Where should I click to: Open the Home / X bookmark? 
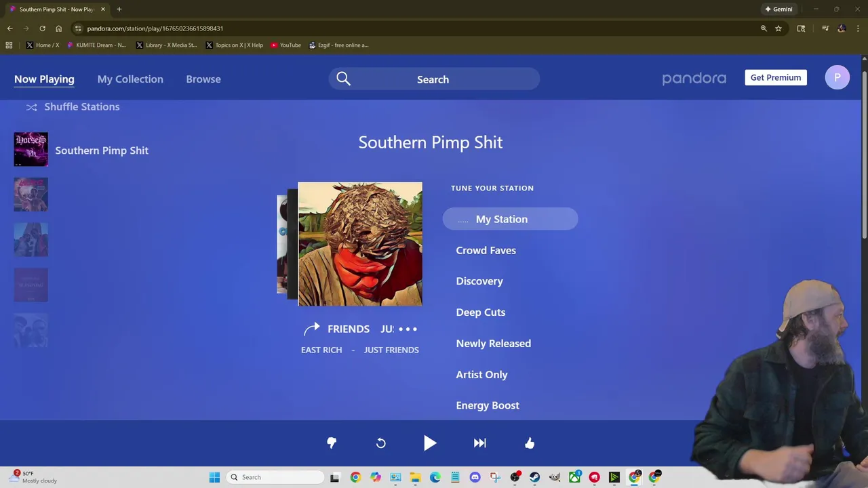(43, 45)
